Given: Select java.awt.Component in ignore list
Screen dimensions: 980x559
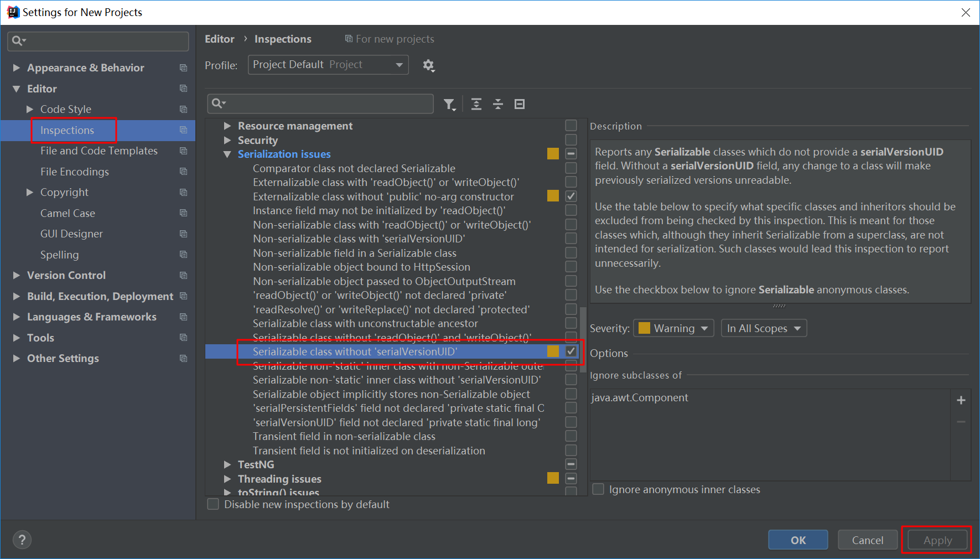Looking at the screenshot, I should (x=640, y=397).
